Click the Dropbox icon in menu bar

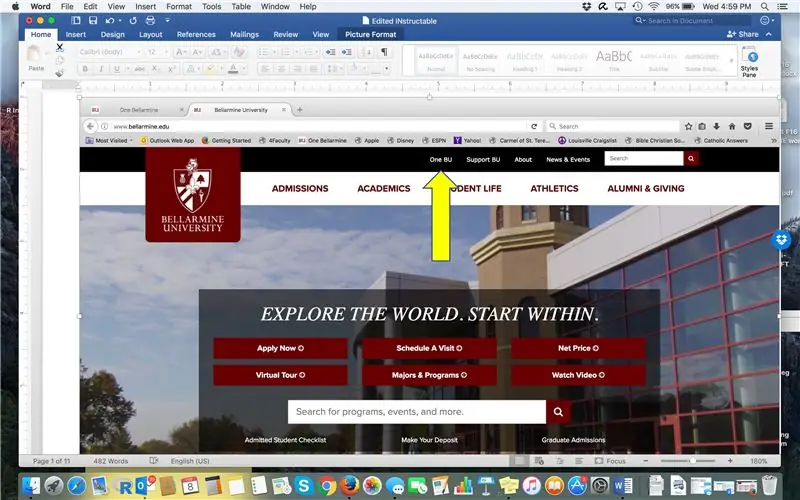[x=587, y=7]
